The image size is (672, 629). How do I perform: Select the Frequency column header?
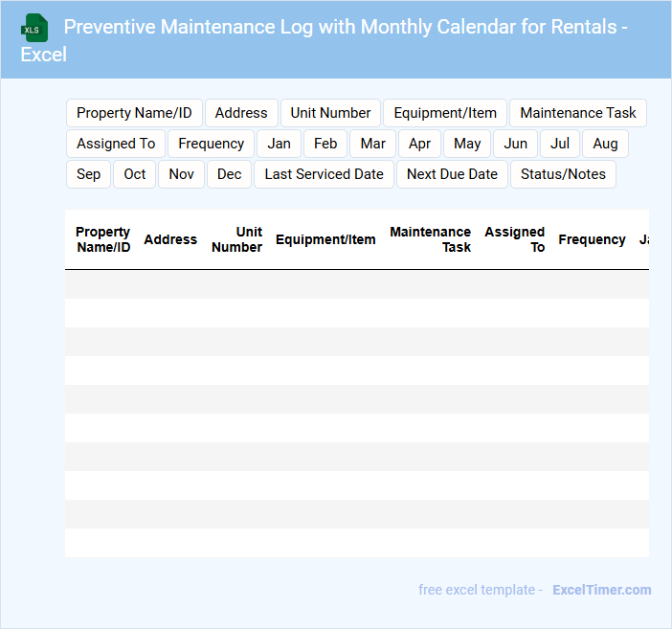point(592,239)
